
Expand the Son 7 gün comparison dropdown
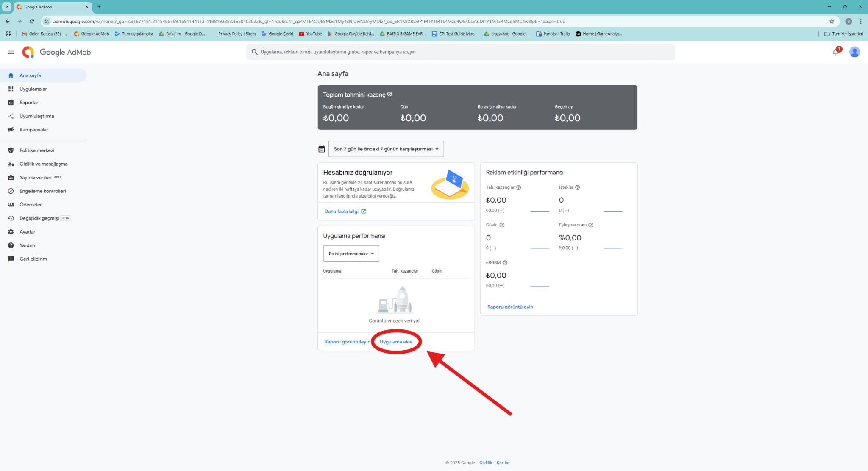click(x=386, y=149)
